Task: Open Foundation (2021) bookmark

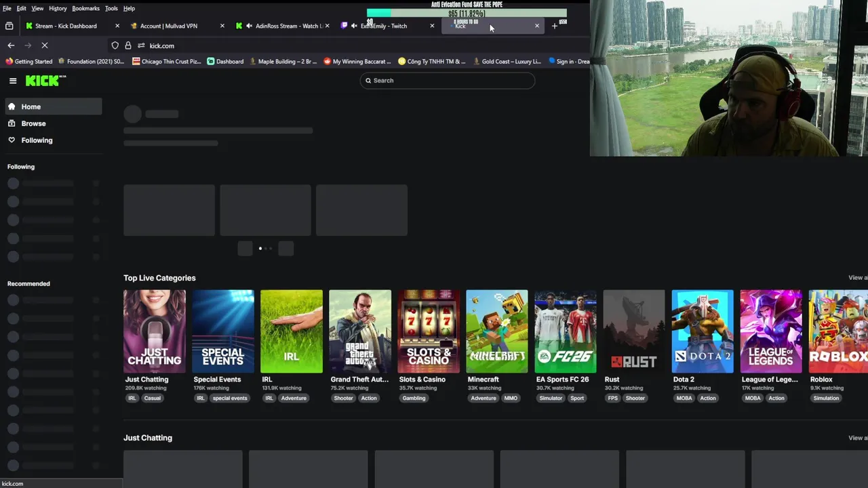Action: 91,62
